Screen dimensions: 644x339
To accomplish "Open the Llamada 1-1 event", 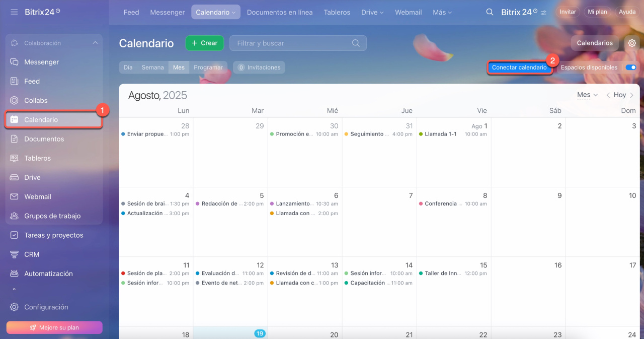I will 453,134.
